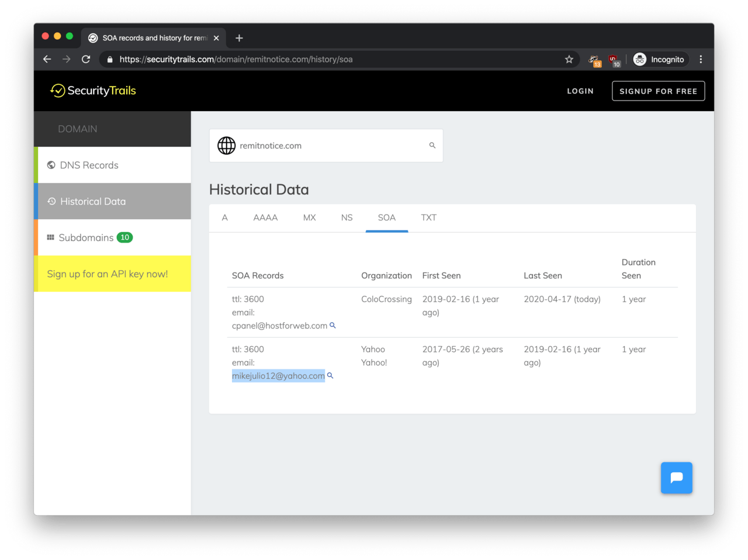This screenshot has height=560, width=748.
Task: Click the Duration Seen column header
Action: [x=639, y=269]
